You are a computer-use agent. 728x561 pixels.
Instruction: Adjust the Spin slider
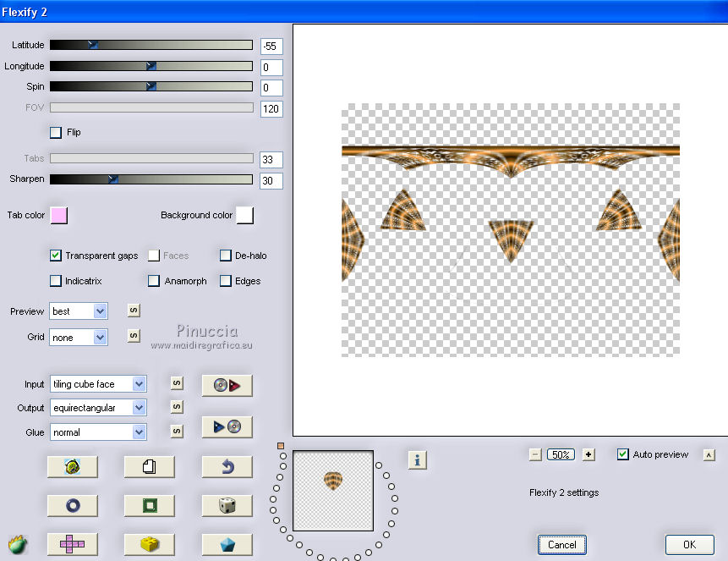(151, 86)
